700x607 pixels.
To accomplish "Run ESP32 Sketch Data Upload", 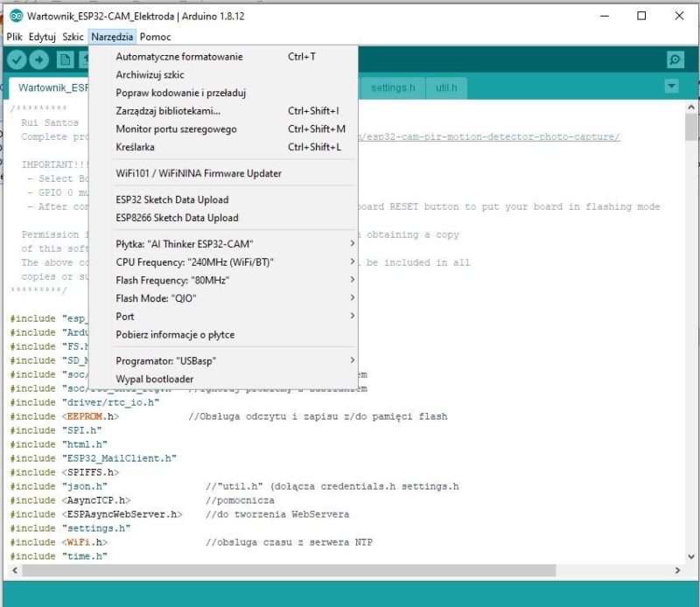I will click(223, 199).
